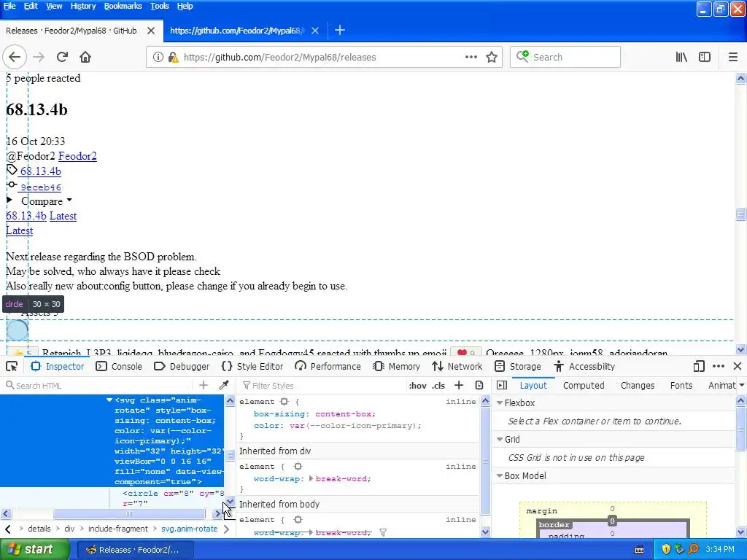Show next breadcrumbs with right chevron
The height and width of the screenshot is (560, 747).
pyautogui.click(x=226, y=529)
